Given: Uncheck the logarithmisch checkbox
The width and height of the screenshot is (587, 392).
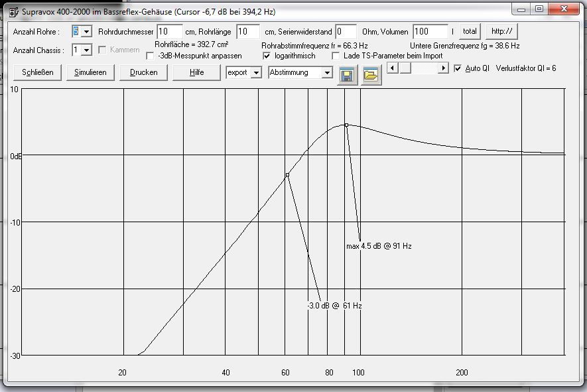Looking at the screenshot, I should [267, 56].
